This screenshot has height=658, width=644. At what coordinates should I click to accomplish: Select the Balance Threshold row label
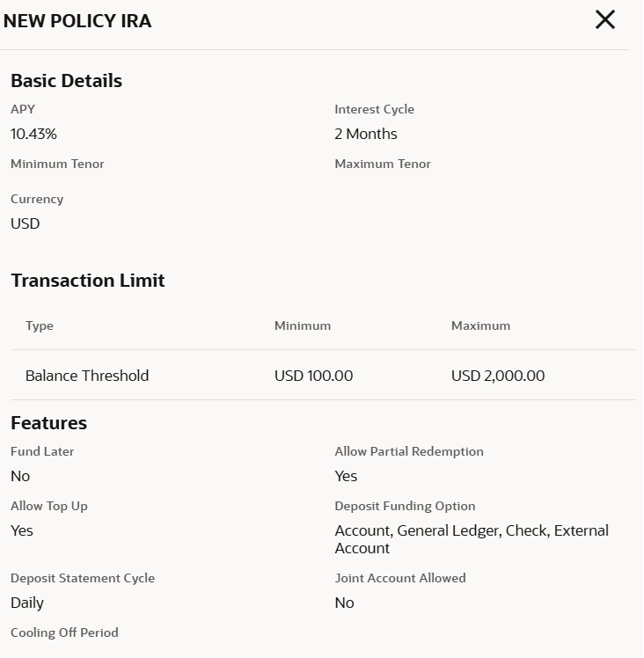pyautogui.click(x=87, y=376)
